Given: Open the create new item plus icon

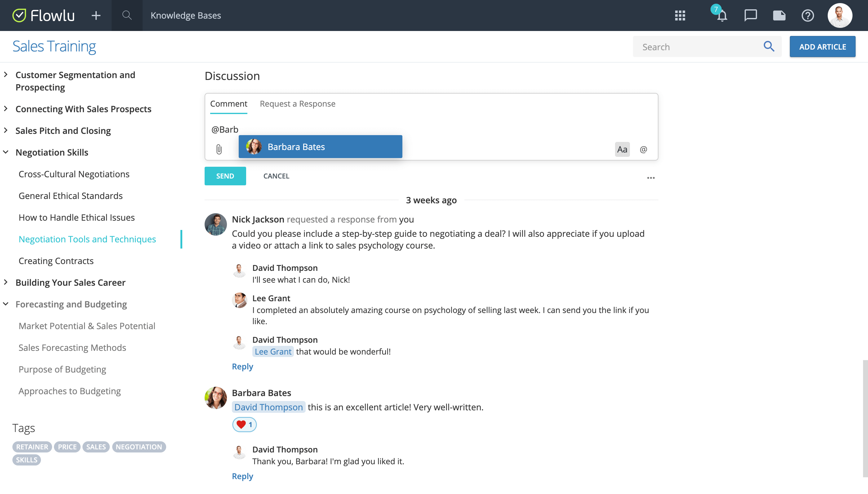Looking at the screenshot, I should point(96,15).
